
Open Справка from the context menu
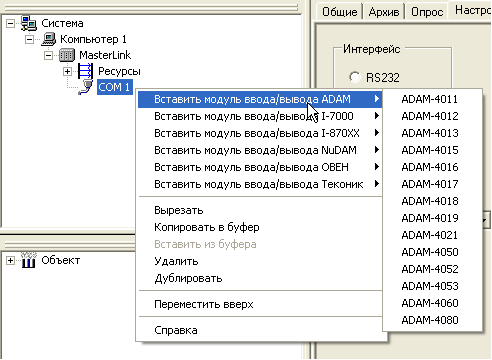(260, 330)
